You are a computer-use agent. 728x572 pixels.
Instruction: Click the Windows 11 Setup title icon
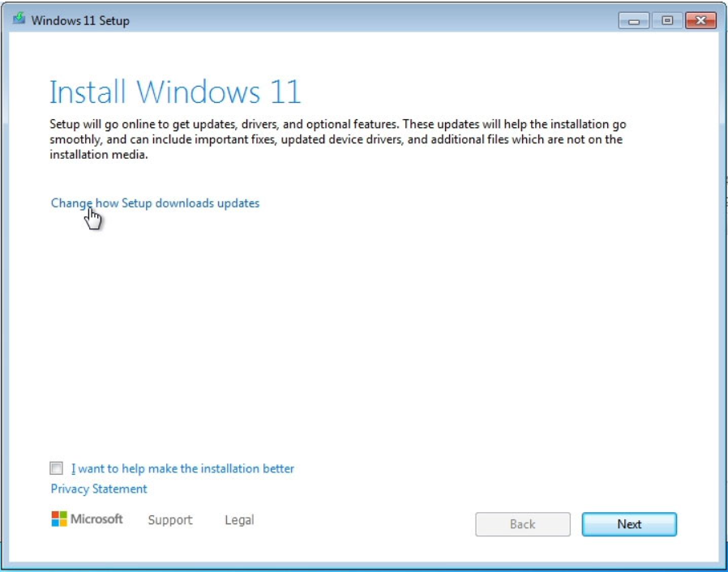[x=19, y=19]
